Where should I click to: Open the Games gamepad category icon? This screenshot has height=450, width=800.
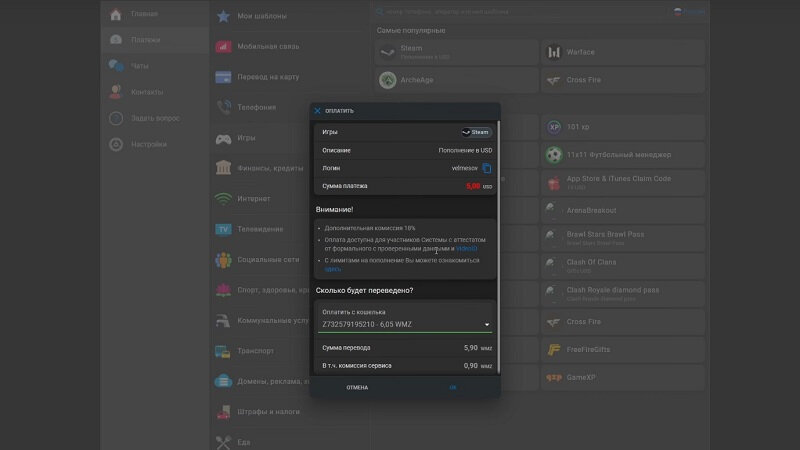pos(223,138)
